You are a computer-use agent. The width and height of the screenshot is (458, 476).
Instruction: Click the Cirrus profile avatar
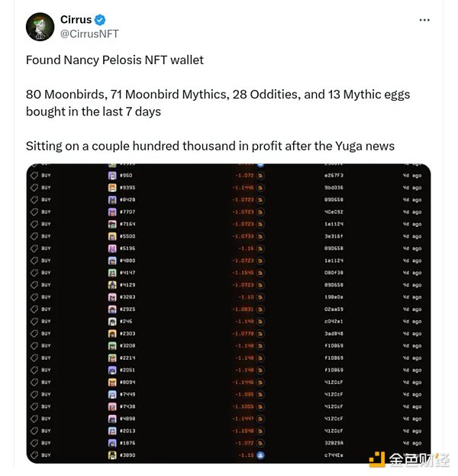[x=40, y=27]
